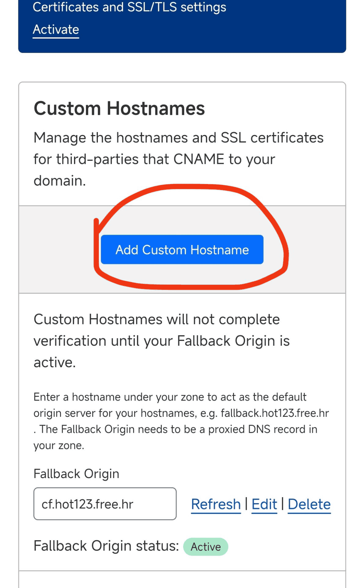364x588 pixels.
Task: Click the example fallback.hot123.free.hr text
Action: (275, 413)
